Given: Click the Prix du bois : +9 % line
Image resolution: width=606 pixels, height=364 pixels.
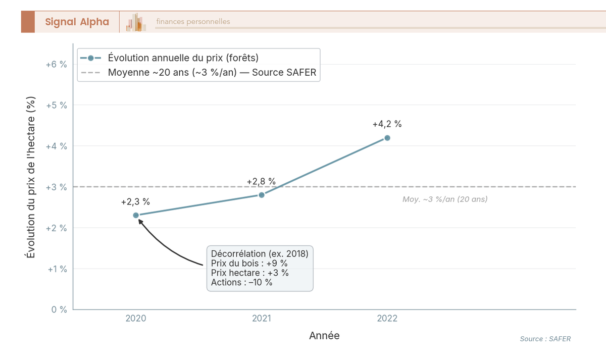Looking at the screenshot, I should pos(249,263).
